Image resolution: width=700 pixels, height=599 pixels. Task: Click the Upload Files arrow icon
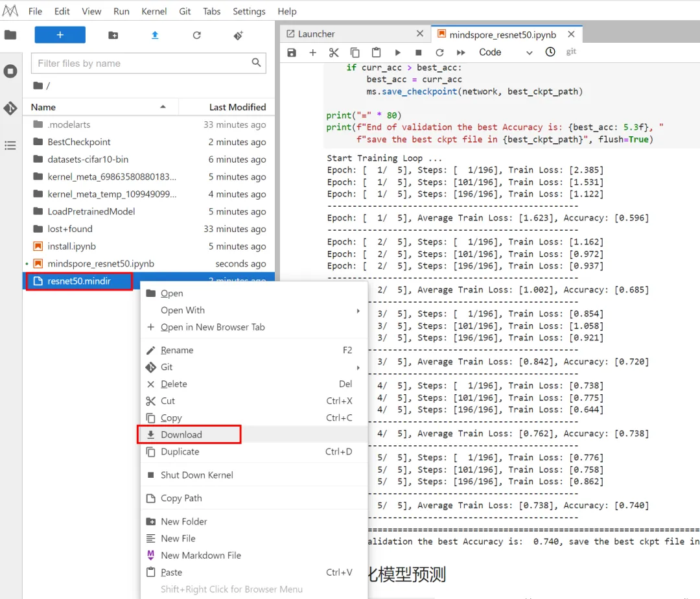155,35
